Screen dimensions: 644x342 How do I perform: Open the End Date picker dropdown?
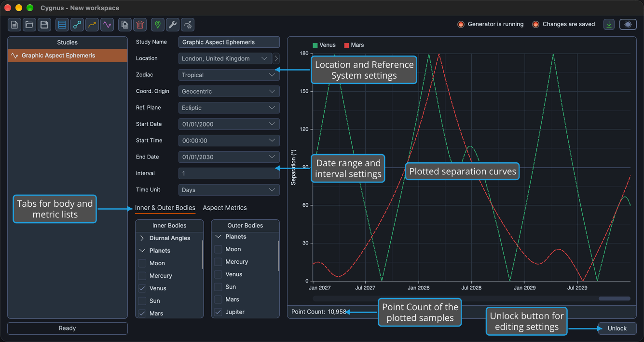tap(229, 157)
